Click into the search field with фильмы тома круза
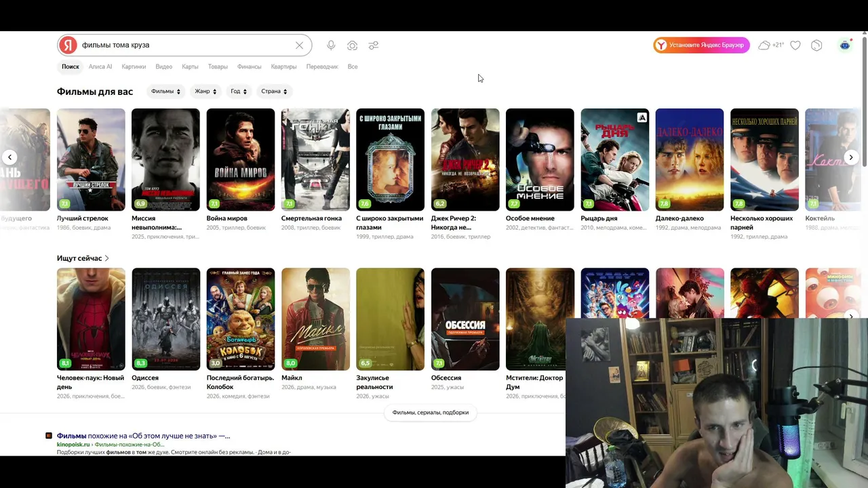 coord(184,45)
